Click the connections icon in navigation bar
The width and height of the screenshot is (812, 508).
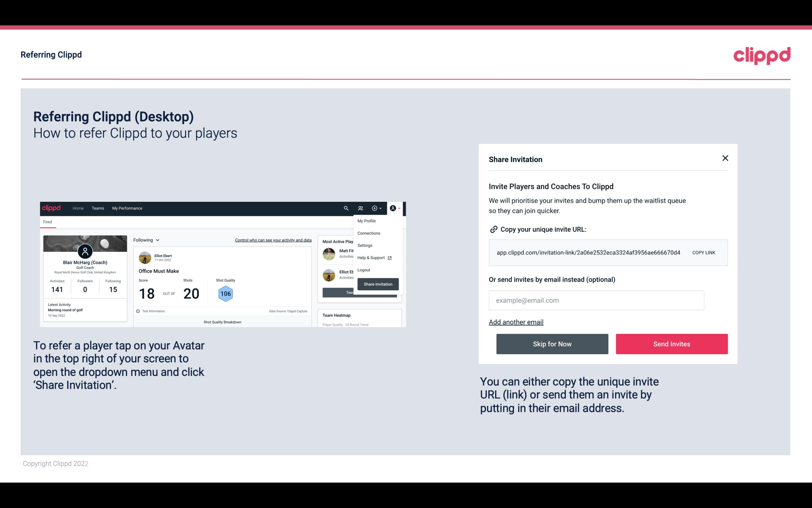[361, 208]
